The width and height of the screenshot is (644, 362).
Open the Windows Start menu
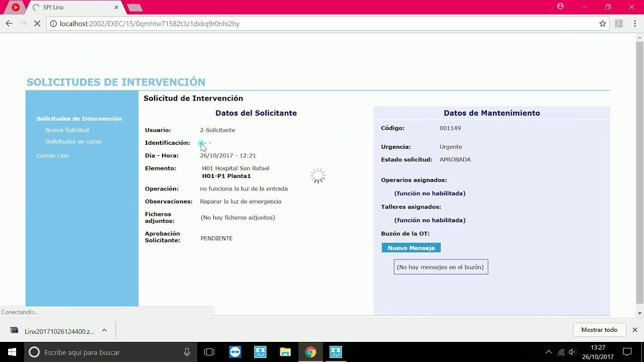click(x=12, y=352)
